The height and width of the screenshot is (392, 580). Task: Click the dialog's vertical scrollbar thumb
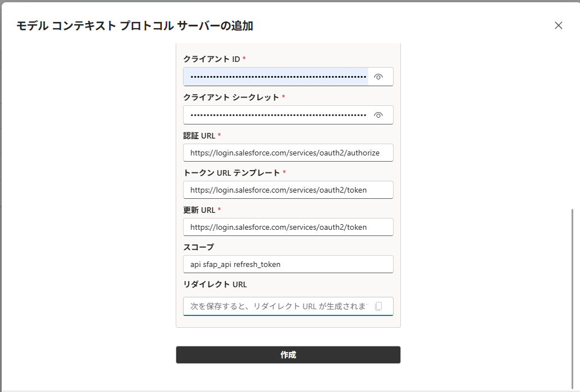[572, 298]
